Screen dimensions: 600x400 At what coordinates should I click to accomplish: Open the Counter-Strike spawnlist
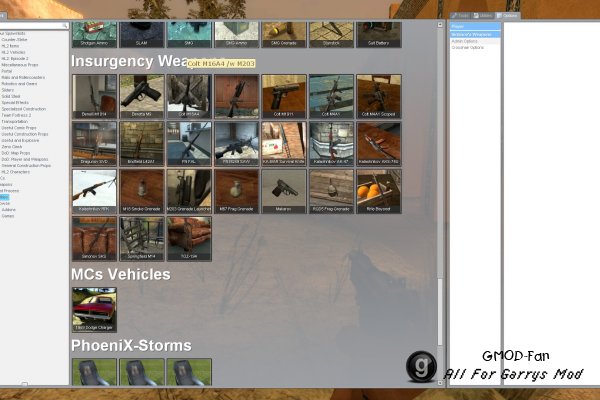point(15,39)
